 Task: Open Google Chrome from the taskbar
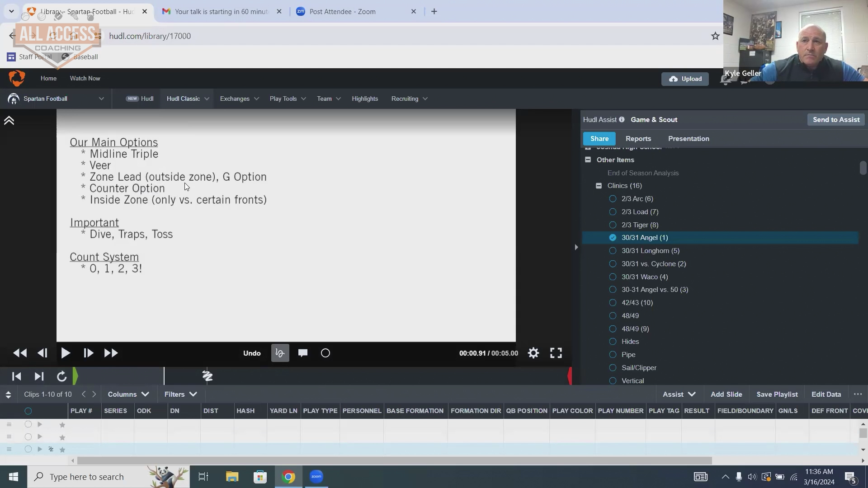(x=288, y=477)
